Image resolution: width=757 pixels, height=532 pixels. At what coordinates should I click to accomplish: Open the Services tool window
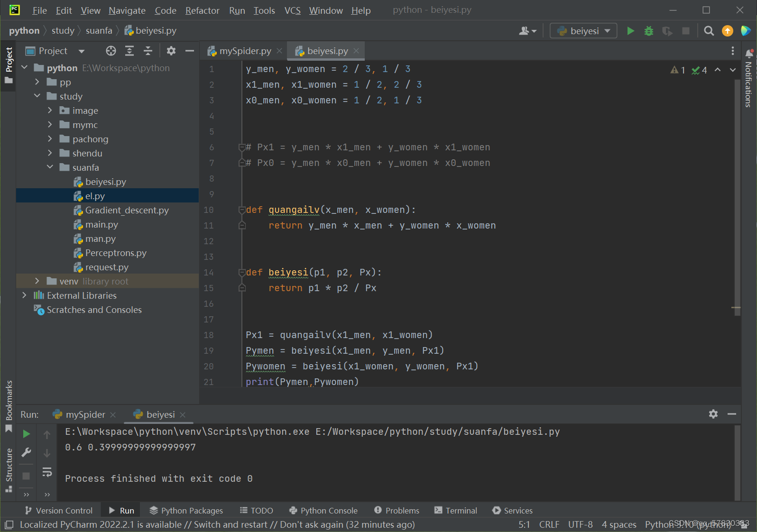click(513, 511)
